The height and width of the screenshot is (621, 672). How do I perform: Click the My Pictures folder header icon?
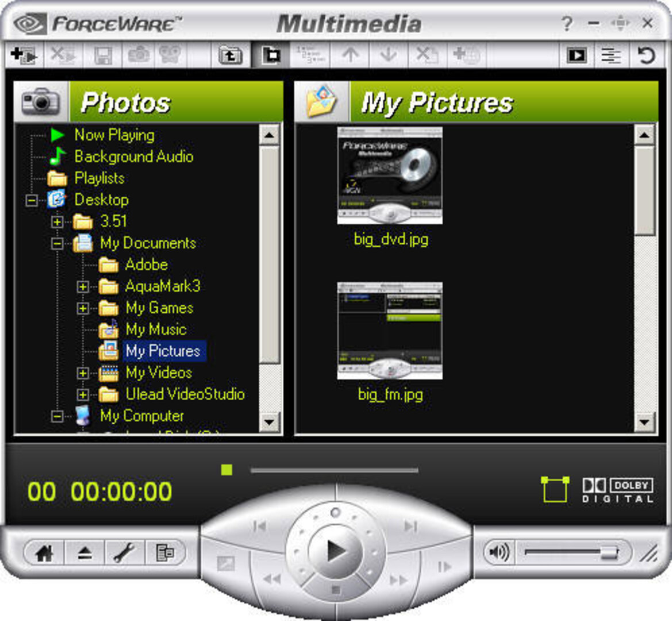322,102
